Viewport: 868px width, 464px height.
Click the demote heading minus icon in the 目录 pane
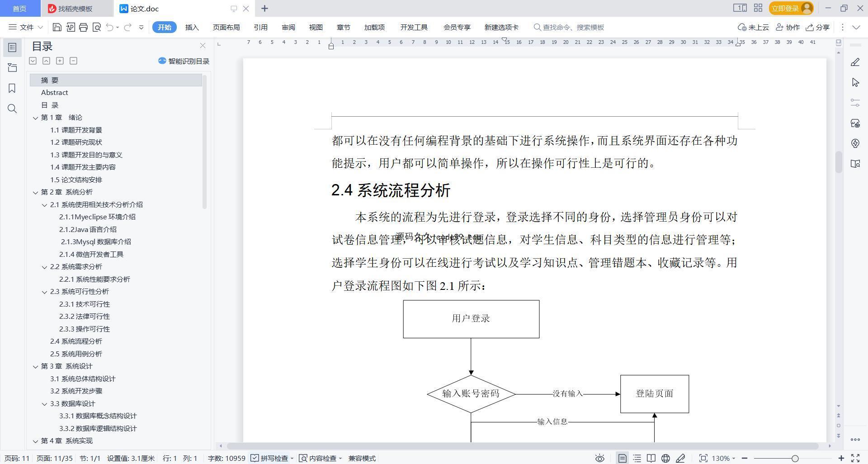(x=73, y=61)
